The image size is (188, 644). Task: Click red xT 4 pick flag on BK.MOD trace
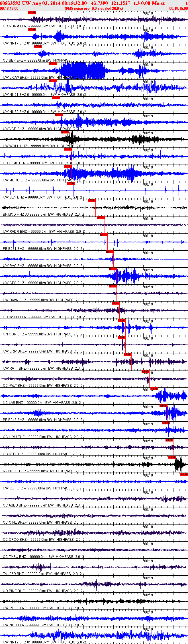(x=91, y=201)
